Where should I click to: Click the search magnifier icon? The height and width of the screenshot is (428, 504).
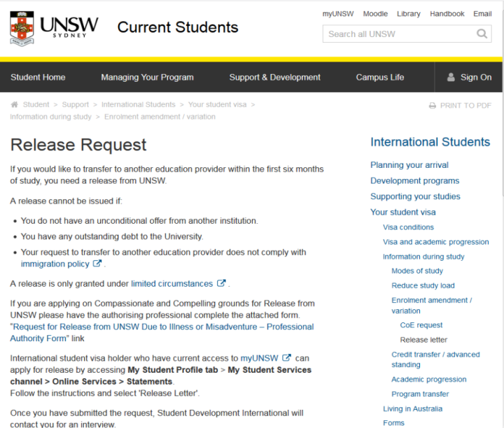pyautogui.click(x=482, y=34)
